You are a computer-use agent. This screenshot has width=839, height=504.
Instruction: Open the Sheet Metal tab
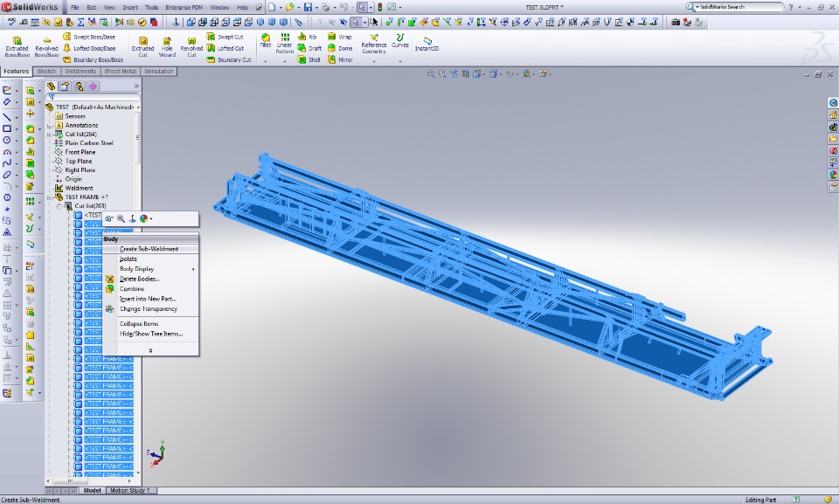pos(121,71)
